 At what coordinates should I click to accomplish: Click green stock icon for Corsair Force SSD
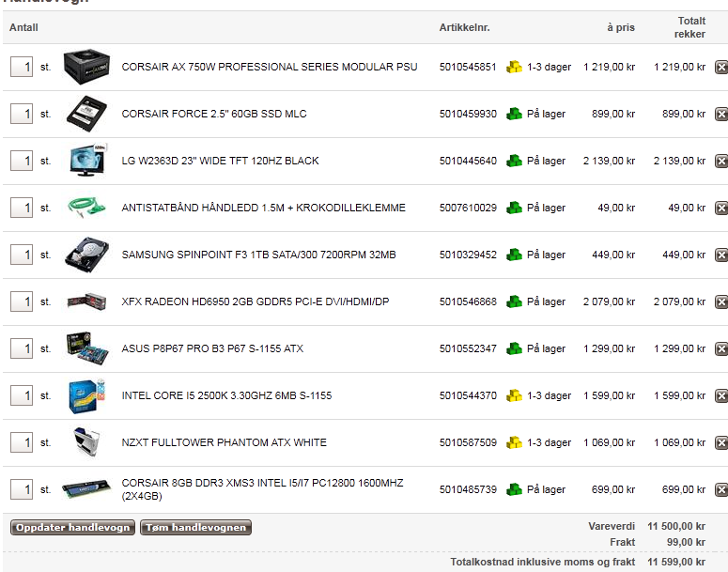(514, 114)
